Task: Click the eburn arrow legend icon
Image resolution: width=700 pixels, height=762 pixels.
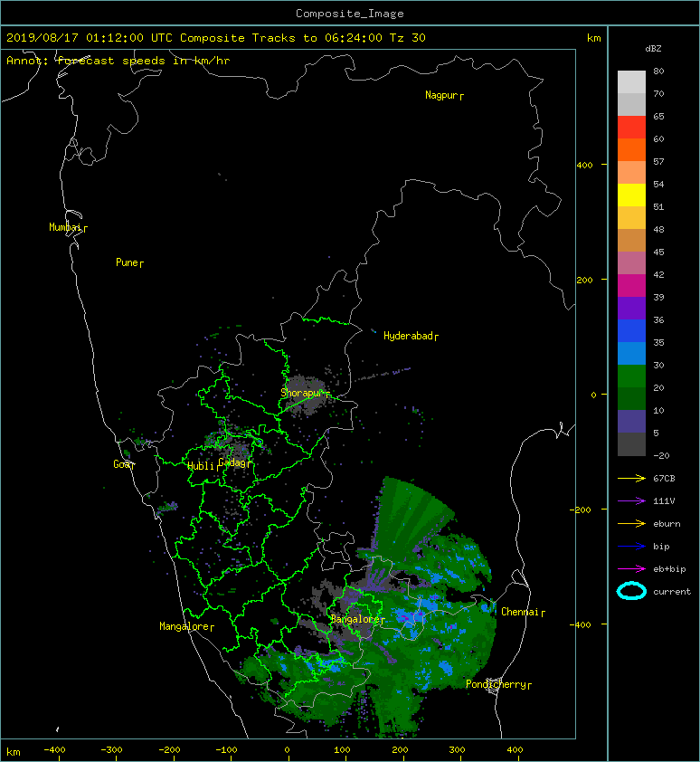Action: pyautogui.click(x=631, y=524)
